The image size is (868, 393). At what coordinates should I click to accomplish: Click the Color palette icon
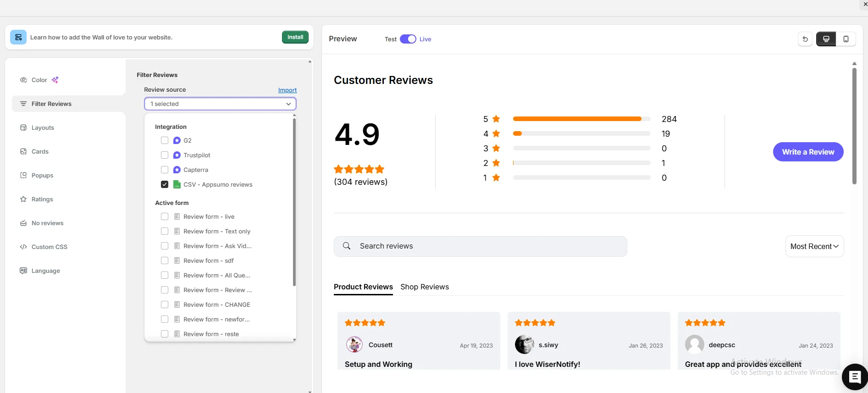coord(23,80)
